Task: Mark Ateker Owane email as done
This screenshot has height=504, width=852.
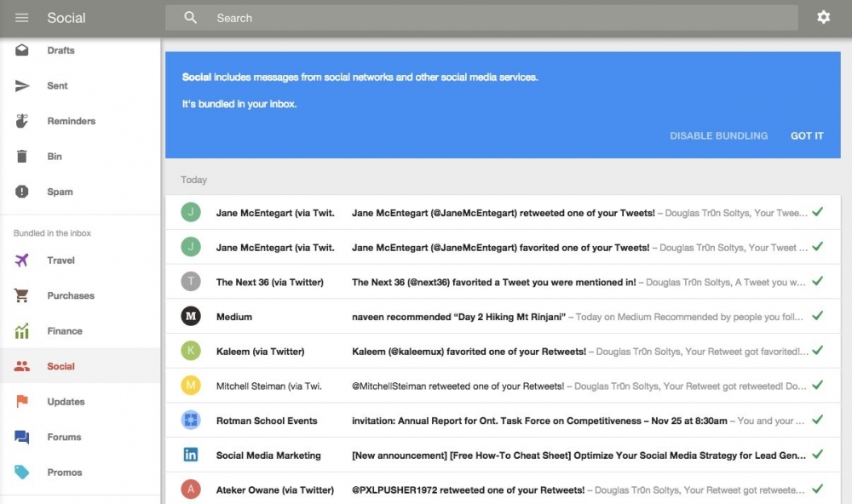Action: (817, 490)
